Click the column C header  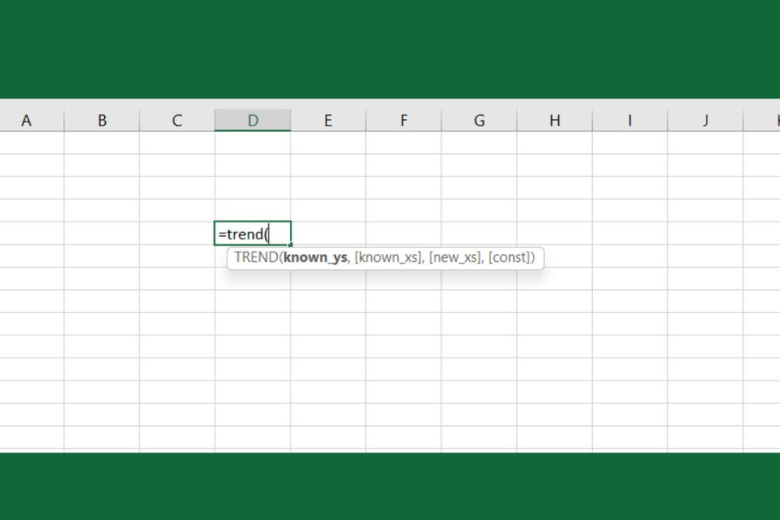coord(177,120)
